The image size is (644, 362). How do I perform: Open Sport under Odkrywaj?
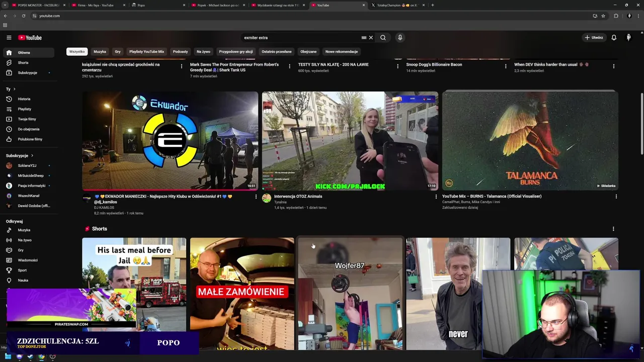pyautogui.click(x=29, y=270)
